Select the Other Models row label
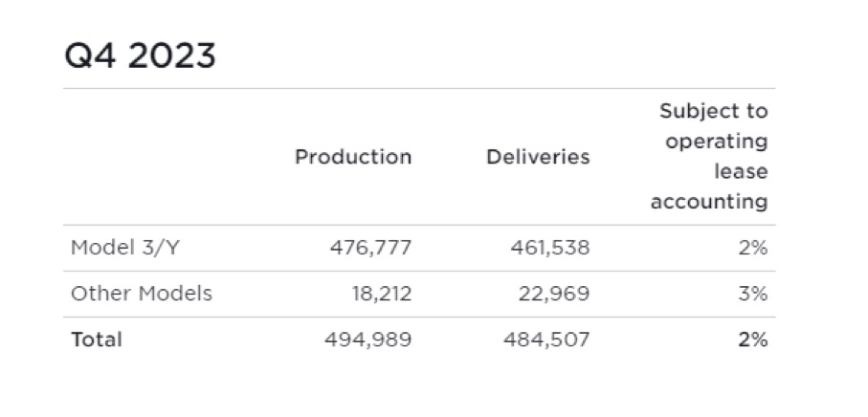 [142, 294]
